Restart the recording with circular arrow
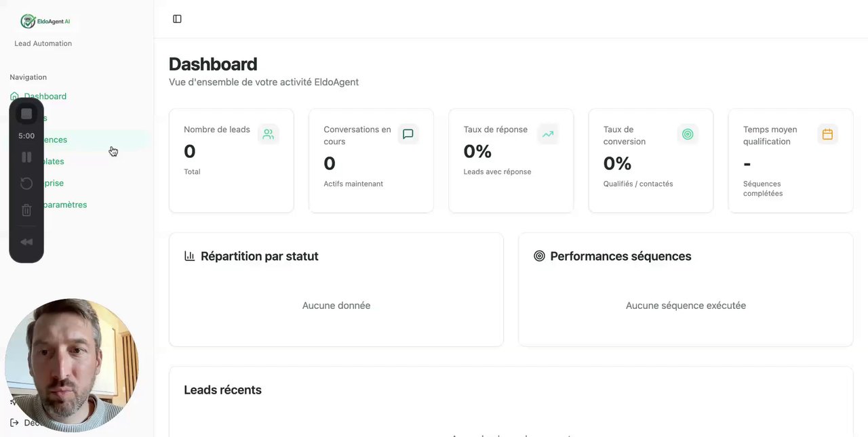 [x=26, y=183]
